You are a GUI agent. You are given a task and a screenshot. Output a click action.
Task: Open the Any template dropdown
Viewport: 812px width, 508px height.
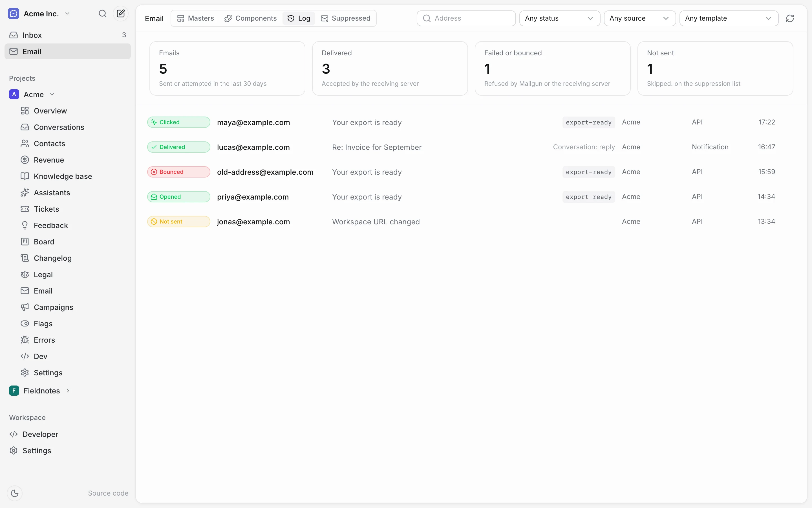[x=729, y=18]
